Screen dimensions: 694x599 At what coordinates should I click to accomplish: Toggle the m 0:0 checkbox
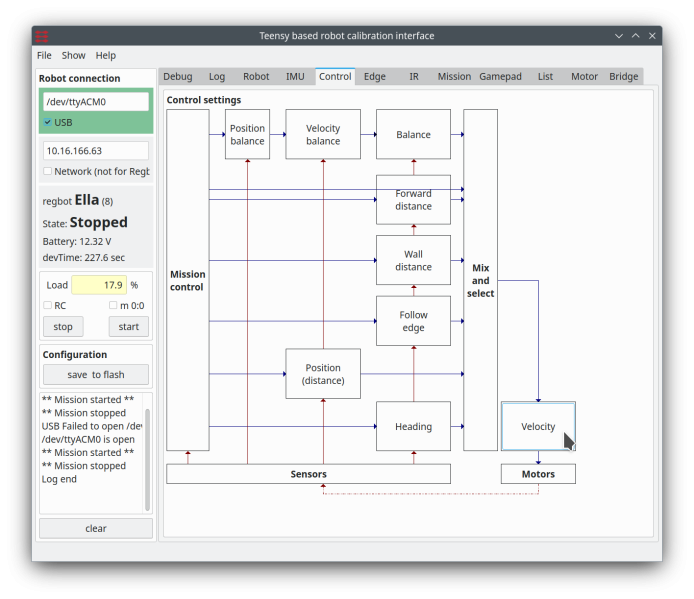pos(113,305)
